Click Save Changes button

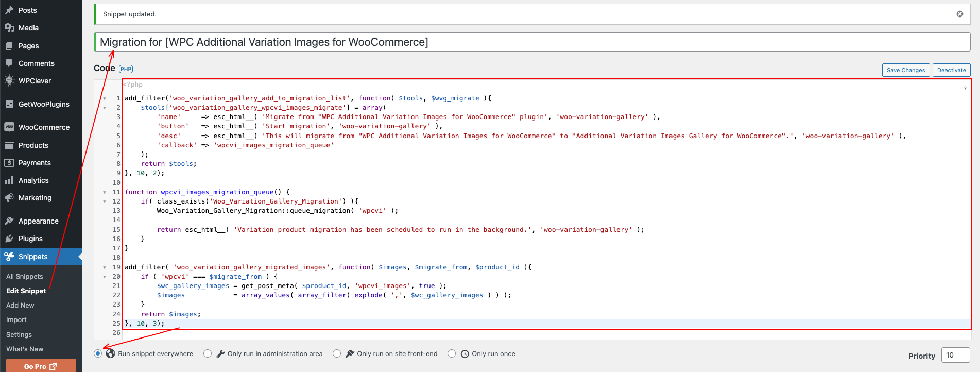point(906,70)
